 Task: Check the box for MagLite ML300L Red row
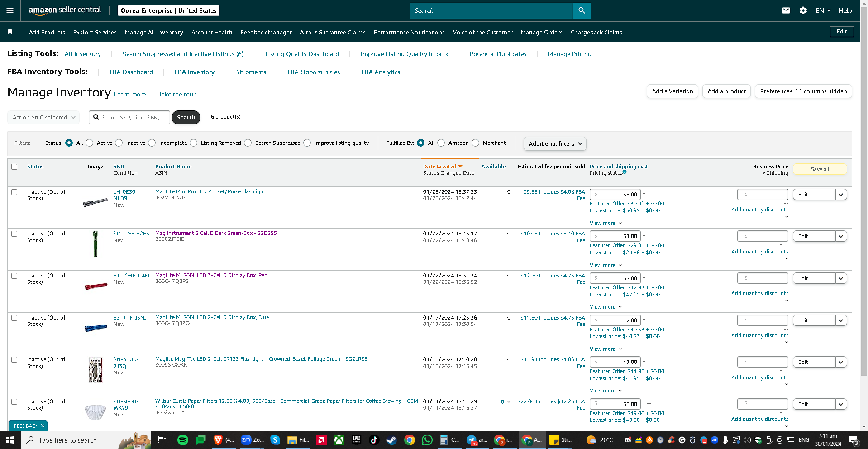pos(14,276)
